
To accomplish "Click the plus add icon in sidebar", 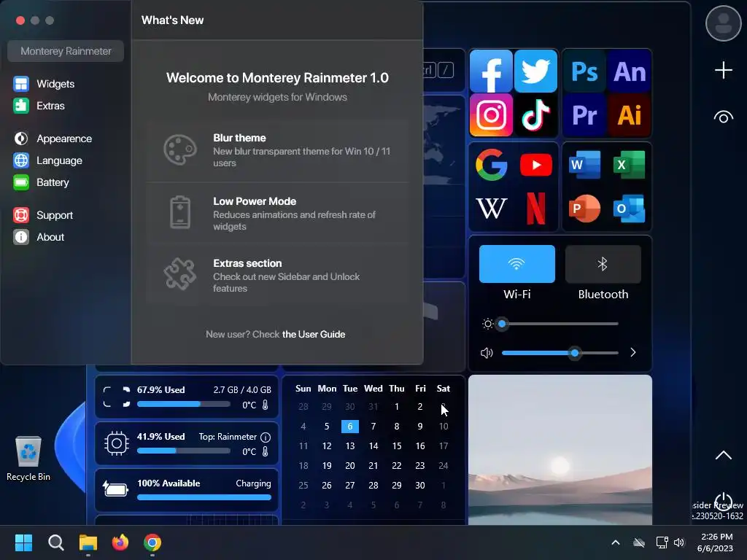I will pos(723,70).
